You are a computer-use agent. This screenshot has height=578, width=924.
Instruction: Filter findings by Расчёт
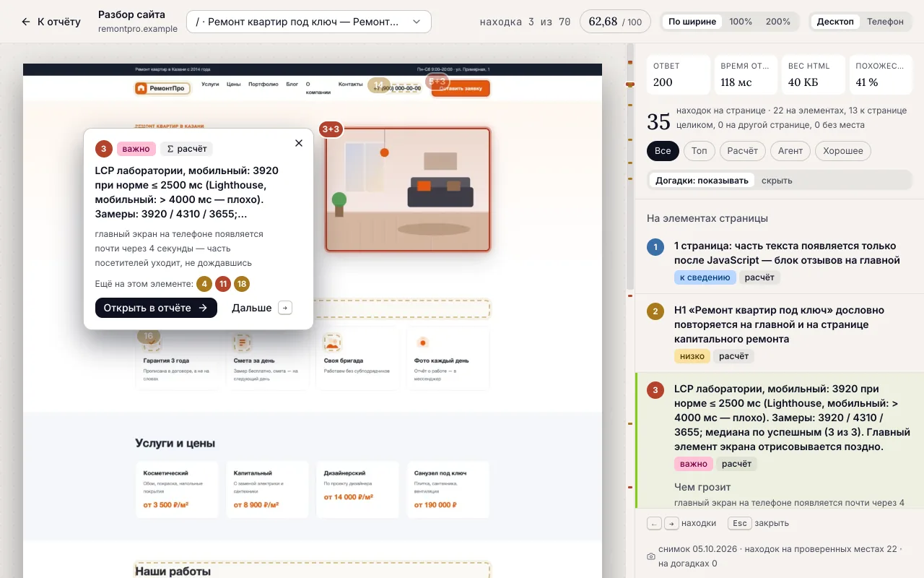click(743, 151)
